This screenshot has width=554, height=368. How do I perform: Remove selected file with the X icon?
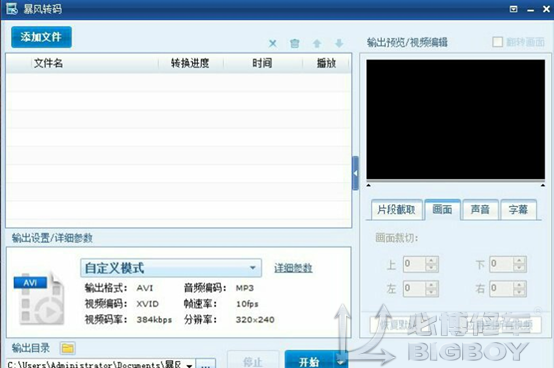[x=273, y=43]
